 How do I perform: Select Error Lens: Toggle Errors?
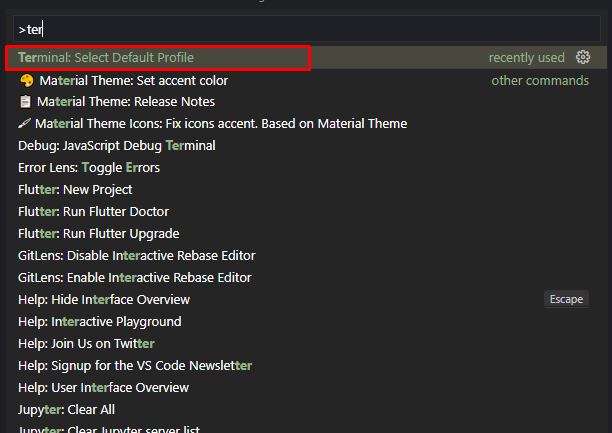[306, 168]
